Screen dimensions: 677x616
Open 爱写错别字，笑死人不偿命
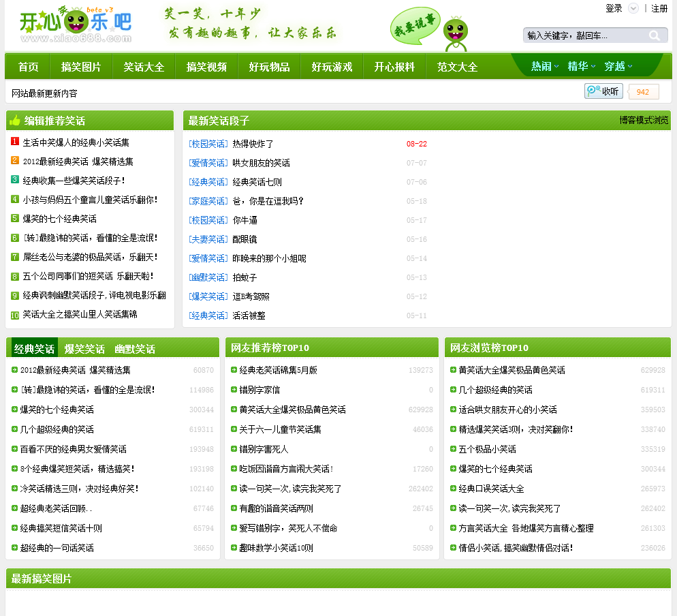pos(288,528)
